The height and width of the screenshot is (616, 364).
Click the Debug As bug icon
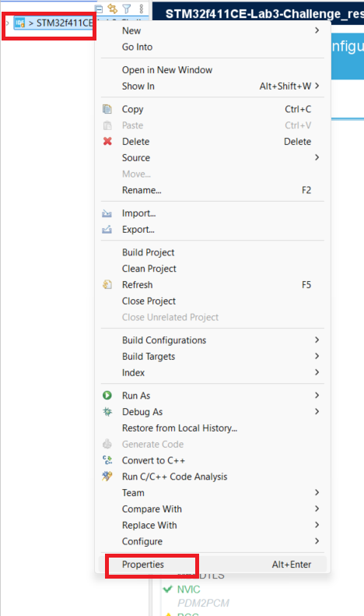coord(107,411)
